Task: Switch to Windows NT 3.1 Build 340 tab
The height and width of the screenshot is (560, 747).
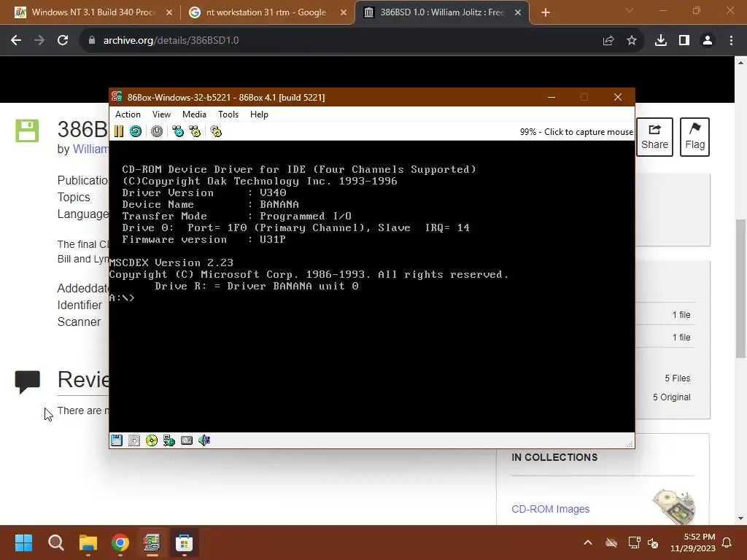Action: pyautogui.click(x=94, y=12)
